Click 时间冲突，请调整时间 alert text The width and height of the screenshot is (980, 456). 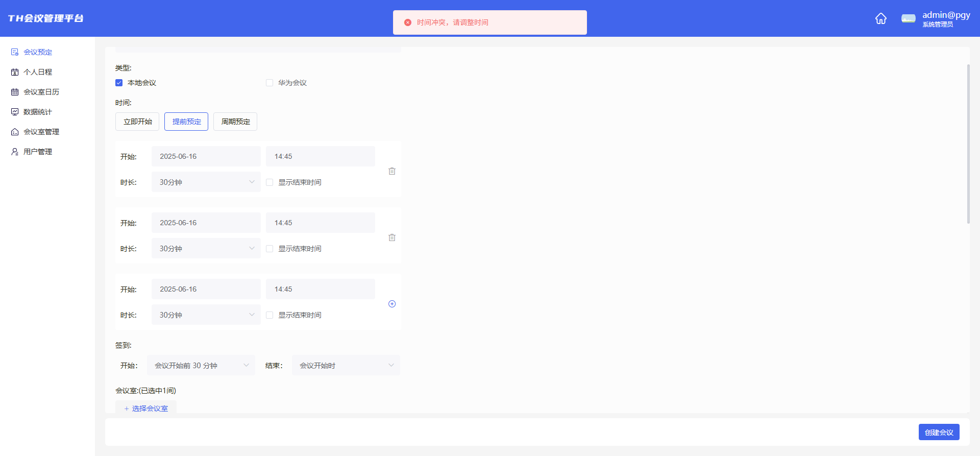453,22
